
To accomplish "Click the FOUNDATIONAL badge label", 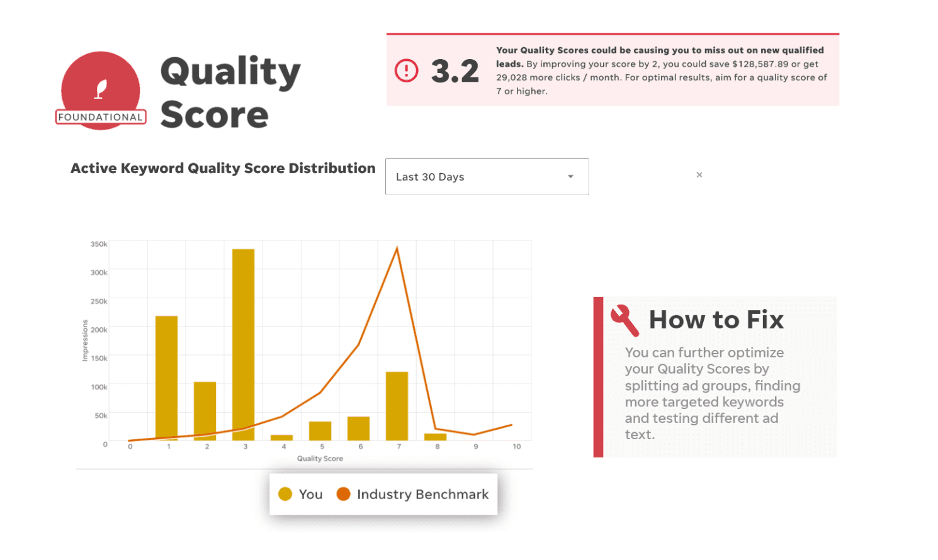I will (x=101, y=117).
